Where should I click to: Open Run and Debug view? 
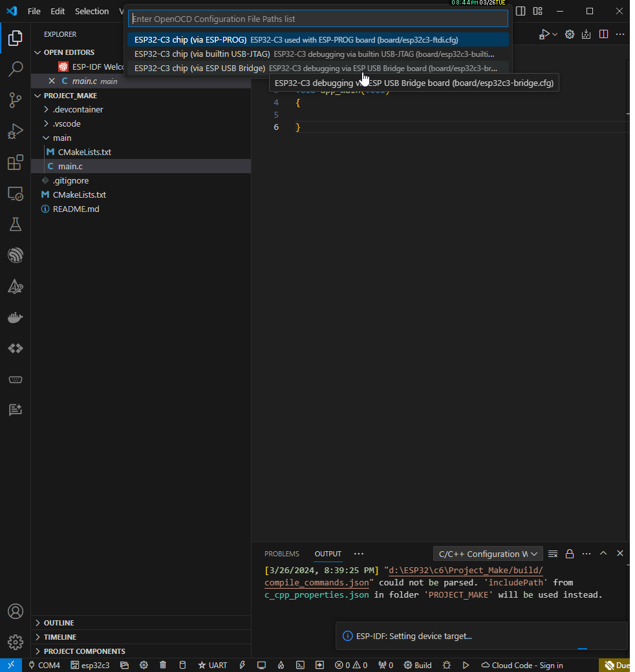point(16,131)
